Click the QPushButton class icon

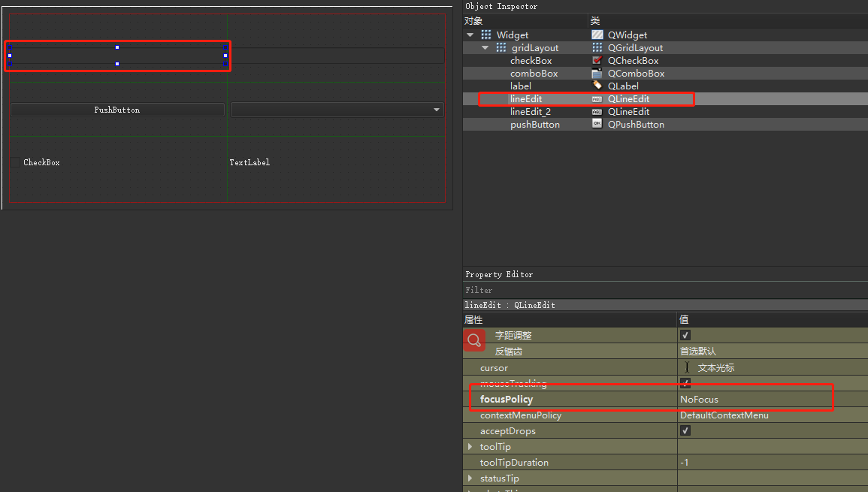coord(597,124)
